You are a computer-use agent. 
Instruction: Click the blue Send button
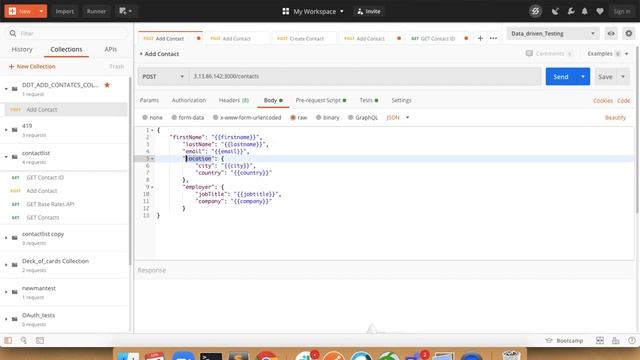pos(561,77)
